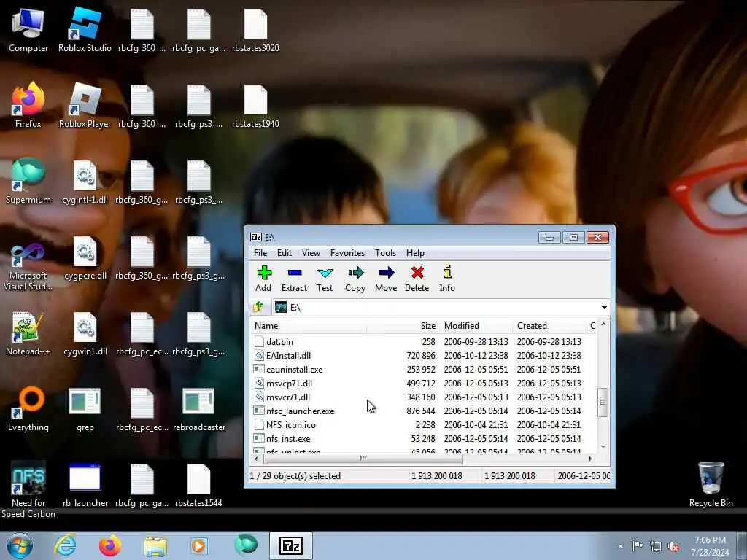Open the Edit menu
Viewport: 747px width, 560px height.
(285, 253)
